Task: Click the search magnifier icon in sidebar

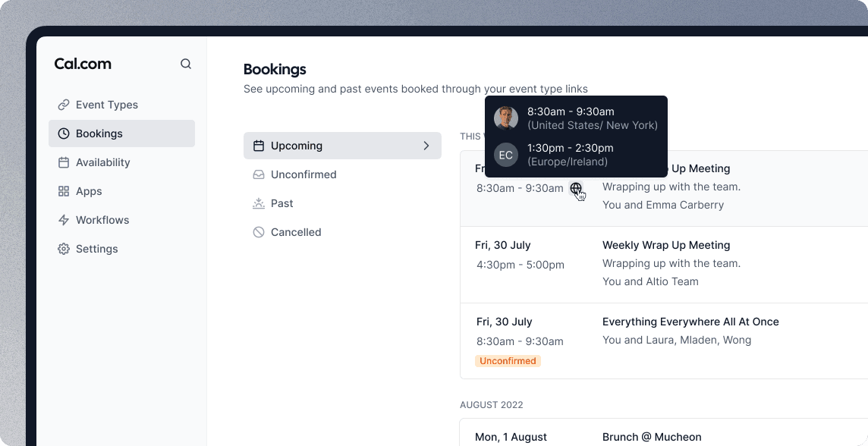Action: pyautogui.click(x=186, y=64)
